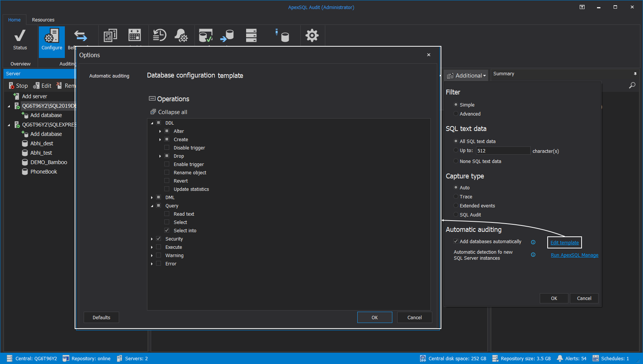Image resolution: width=643 pixels, height=364 pixels.
Task: Click the Alerts bell in status bar
Action: pyautogui.click(x=560, y=358)
